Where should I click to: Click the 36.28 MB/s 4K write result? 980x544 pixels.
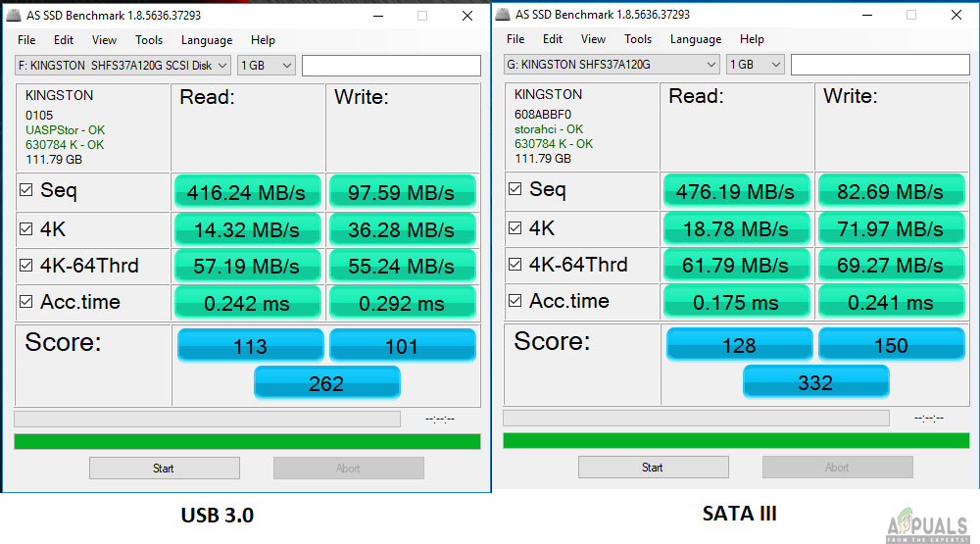[402, 229]
